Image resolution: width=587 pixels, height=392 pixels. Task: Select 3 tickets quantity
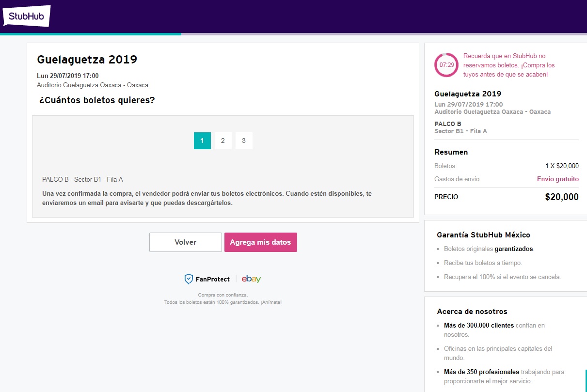(244, 141)
